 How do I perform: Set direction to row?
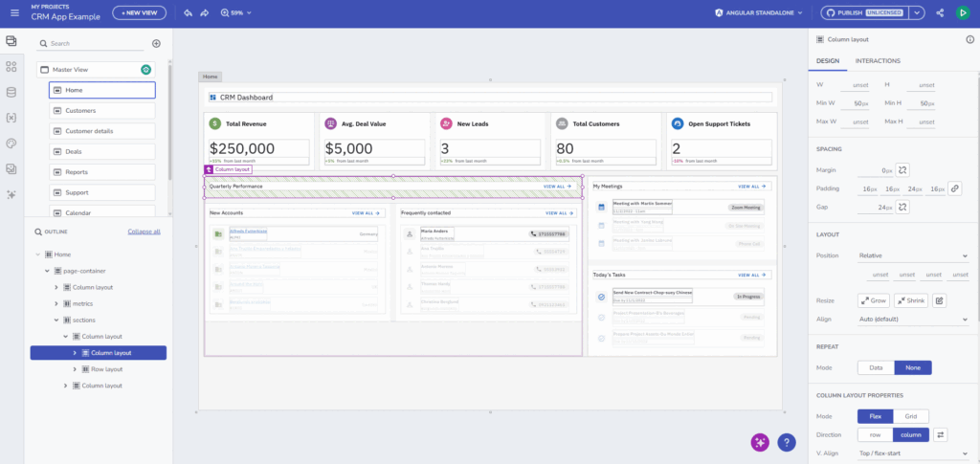[875, 434]
